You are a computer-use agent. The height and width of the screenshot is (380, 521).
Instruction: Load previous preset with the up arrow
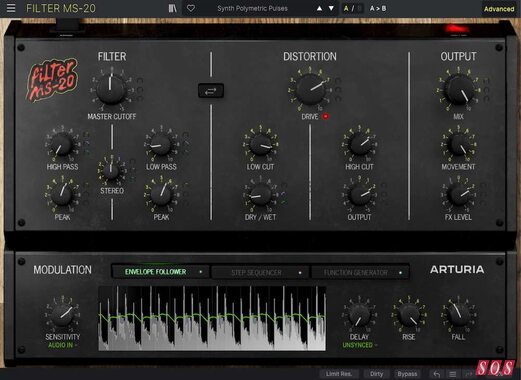coord(319,8)
